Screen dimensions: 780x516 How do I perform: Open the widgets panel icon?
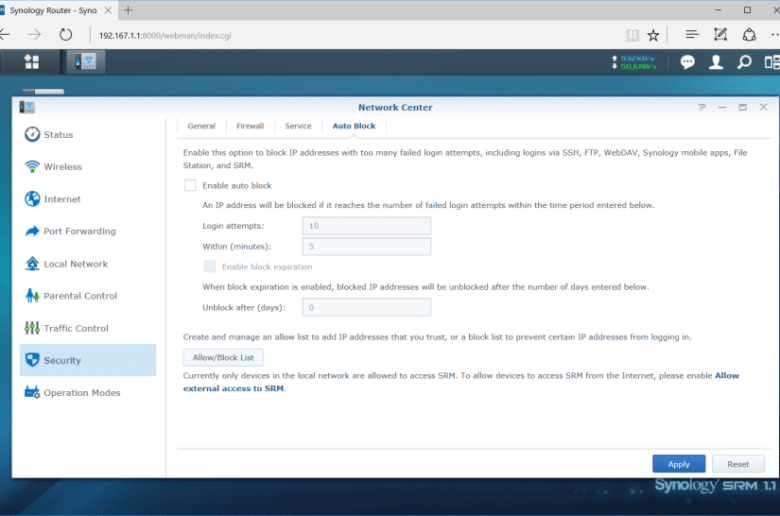[x=772, y=62]
